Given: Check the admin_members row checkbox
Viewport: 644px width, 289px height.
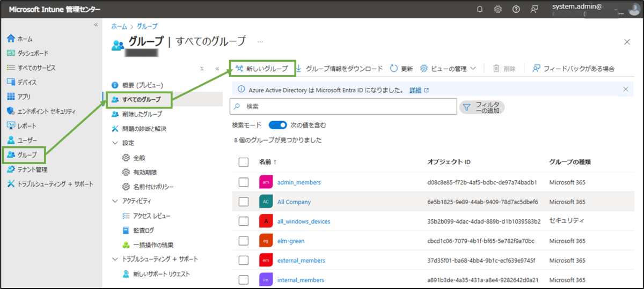Looking at the screenshot, I should 244,182.
